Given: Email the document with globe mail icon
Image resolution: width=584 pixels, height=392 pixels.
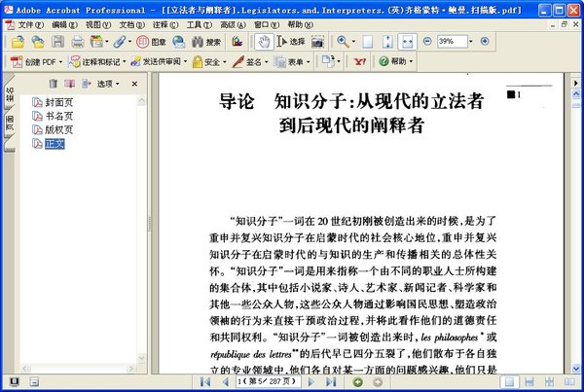Looking at the screenshot, I should click(179, 42).
